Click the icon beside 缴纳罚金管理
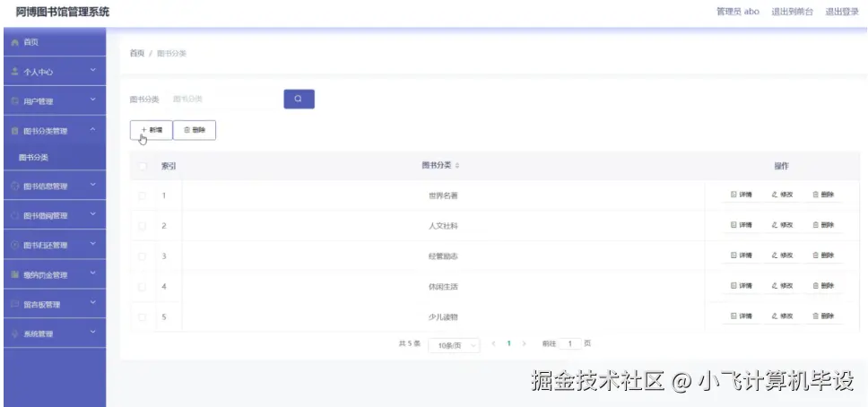Image resolution: width=868 pixels, height=407 pixels. (15, 274)
